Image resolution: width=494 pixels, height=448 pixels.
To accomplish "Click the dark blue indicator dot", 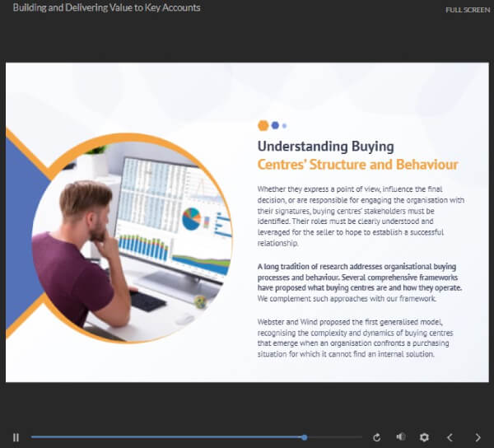I will point(275,125).
